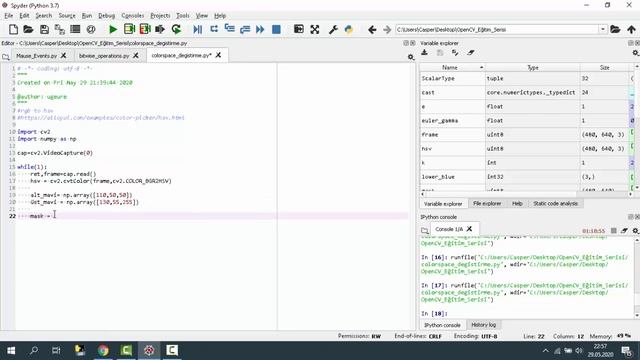The height and width of the screenshot is (360, 640).
Task: Close the colorspace_degistirme.py tab
Action: [x=218, y=55]
